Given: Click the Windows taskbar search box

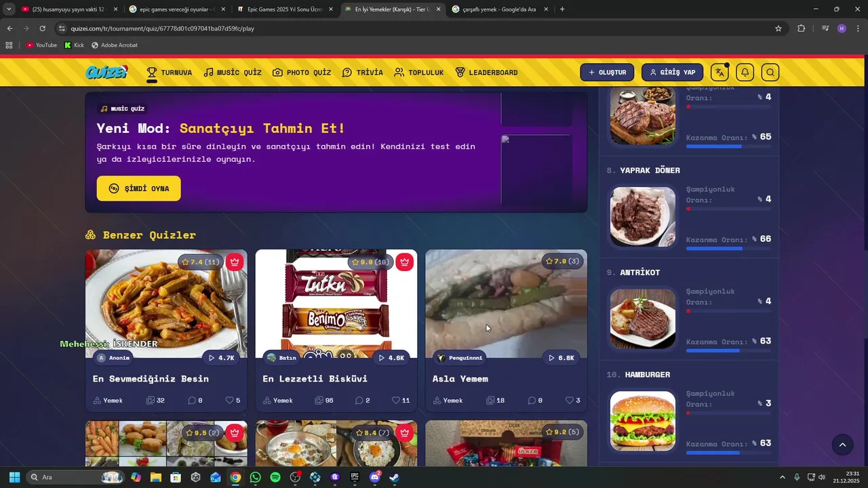Looking at the screenshot, I should (x=76, y=477).
